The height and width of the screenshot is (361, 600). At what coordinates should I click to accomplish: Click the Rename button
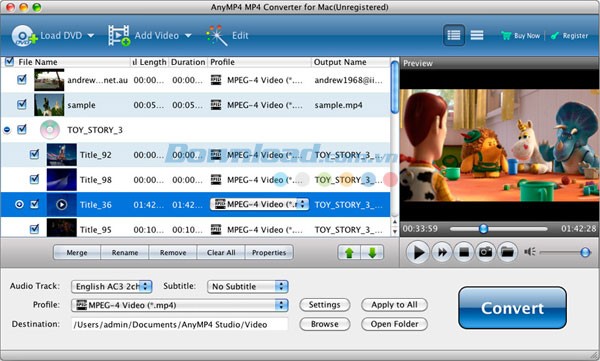click(125, 253)
